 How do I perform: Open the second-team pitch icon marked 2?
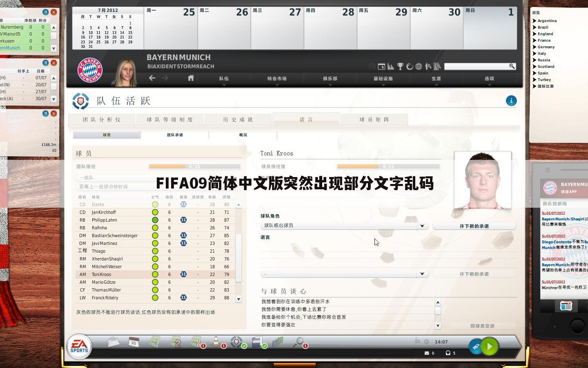[176, 342]
